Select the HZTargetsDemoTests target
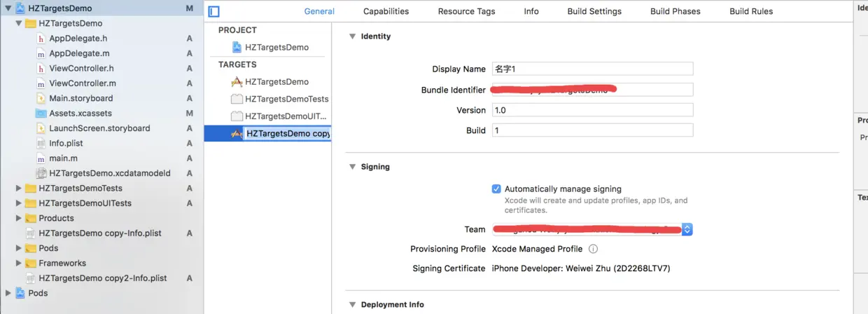This screenshot has width=868, height=314. click(286, 99)
